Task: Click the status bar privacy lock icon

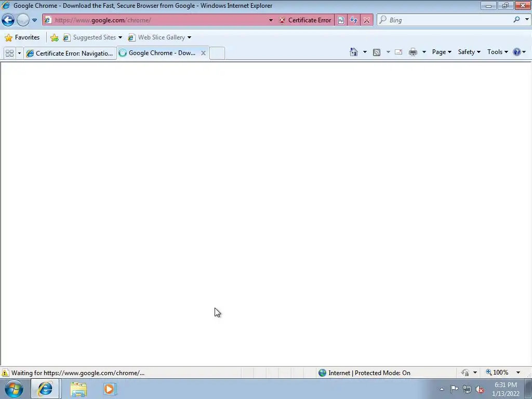Action: (x=465, y=373)
